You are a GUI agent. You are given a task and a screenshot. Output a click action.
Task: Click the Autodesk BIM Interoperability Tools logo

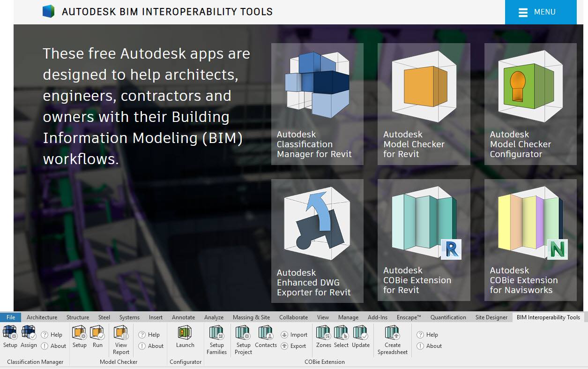tap(48, 11)
